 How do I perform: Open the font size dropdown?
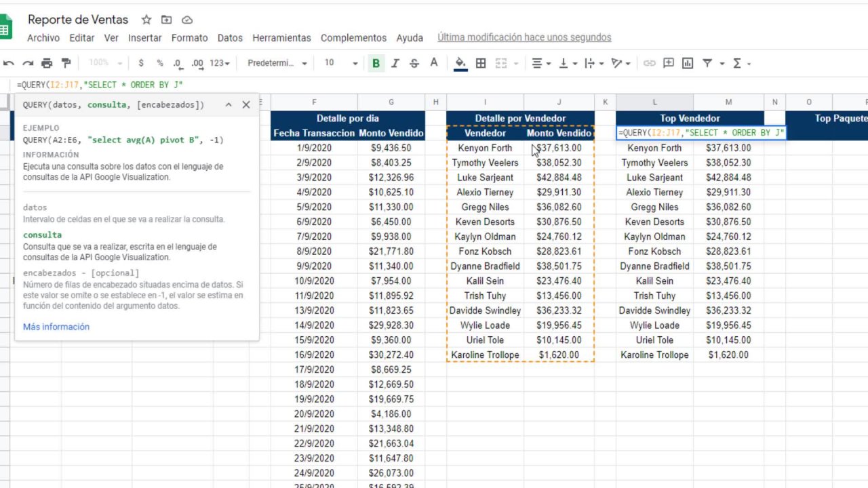pos(340,63)
